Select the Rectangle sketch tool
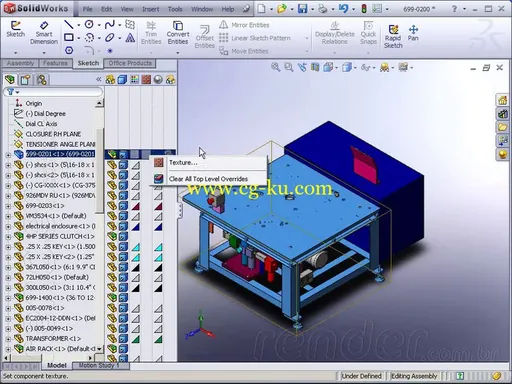512x384 pixels. pos(69,37)
